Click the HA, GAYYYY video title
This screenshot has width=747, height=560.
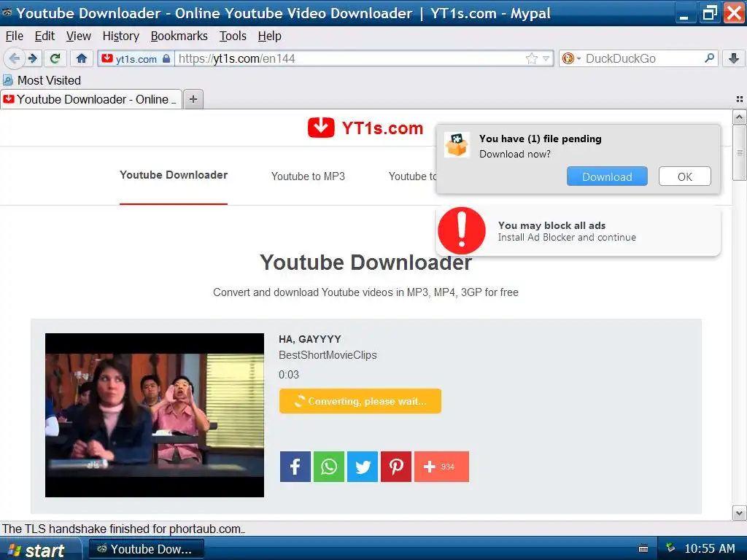(x=309, y=339)
